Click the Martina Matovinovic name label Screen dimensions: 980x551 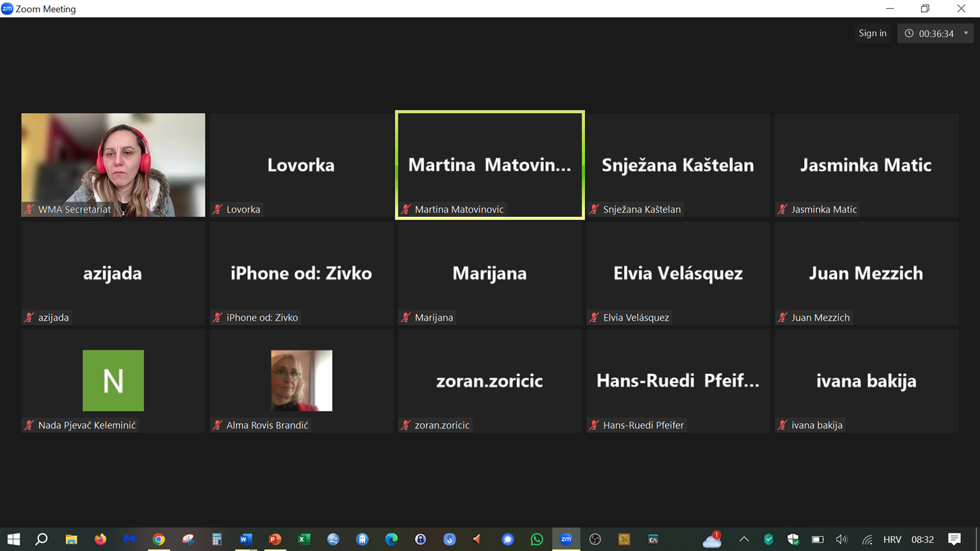click(x=459, y=209)
